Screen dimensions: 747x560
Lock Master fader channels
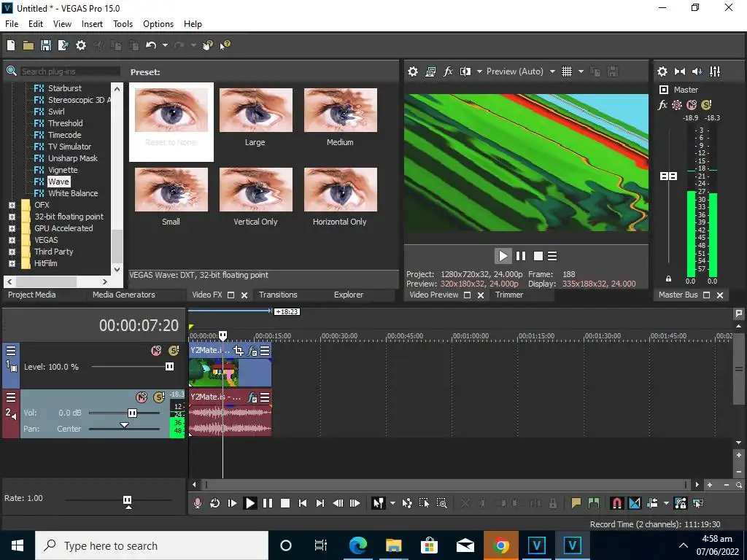pyautogui.click(x=668, y=279)
